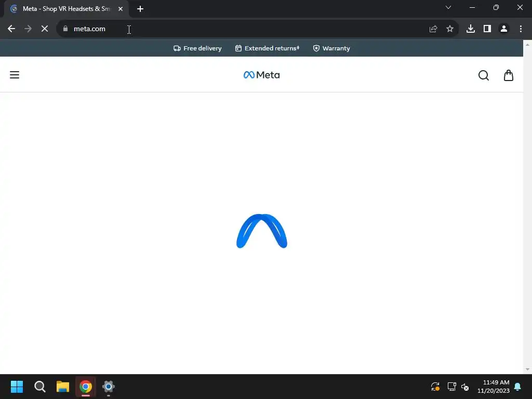This screenshot has width=532, height=399.
Task: Open the clock showing 11:49 AM
Action: tap(494, 387)
